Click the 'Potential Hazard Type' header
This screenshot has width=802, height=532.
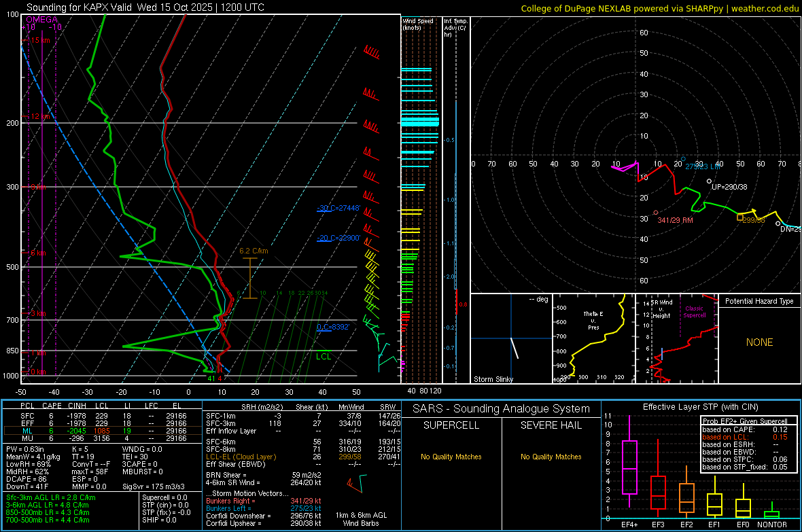pyautogui.click(x=759, y=301)
